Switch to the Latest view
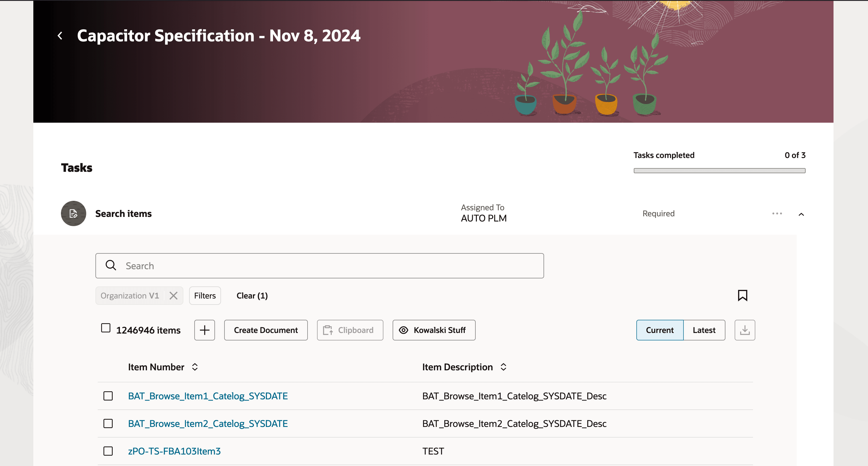Screen dimensions: 868x466 (x=704, y=330)
